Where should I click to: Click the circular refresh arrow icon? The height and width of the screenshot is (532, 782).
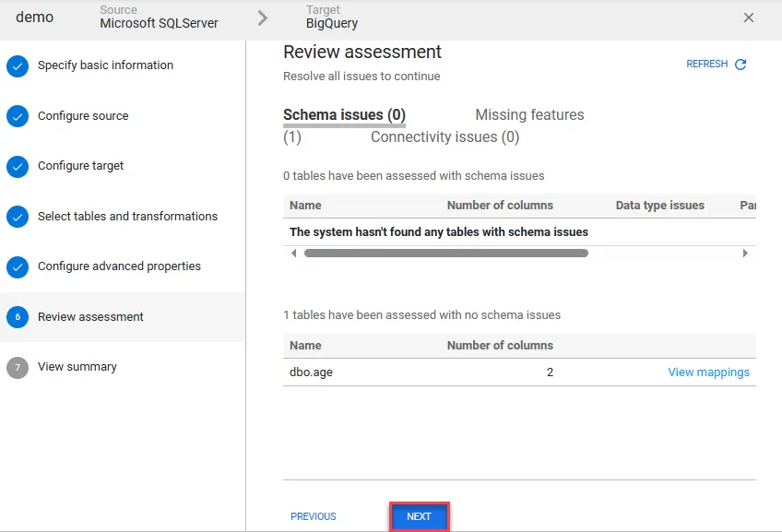tap(741, 65)
